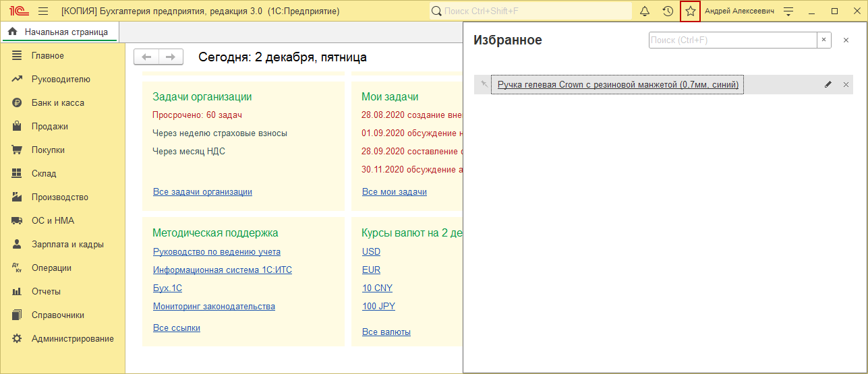Close the Избранное panel
Screen dimensions: 868x374
click(846, 40)
